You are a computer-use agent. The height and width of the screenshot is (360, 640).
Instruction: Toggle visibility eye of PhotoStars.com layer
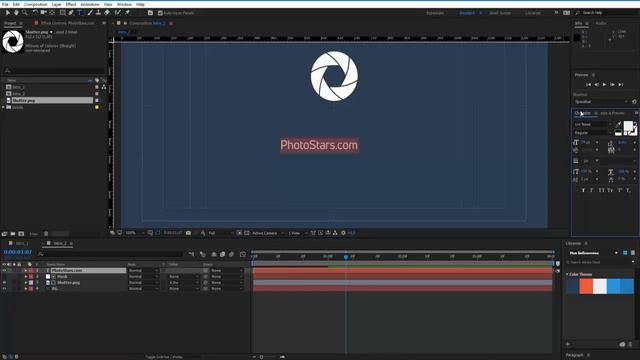[x=4, y=270]
